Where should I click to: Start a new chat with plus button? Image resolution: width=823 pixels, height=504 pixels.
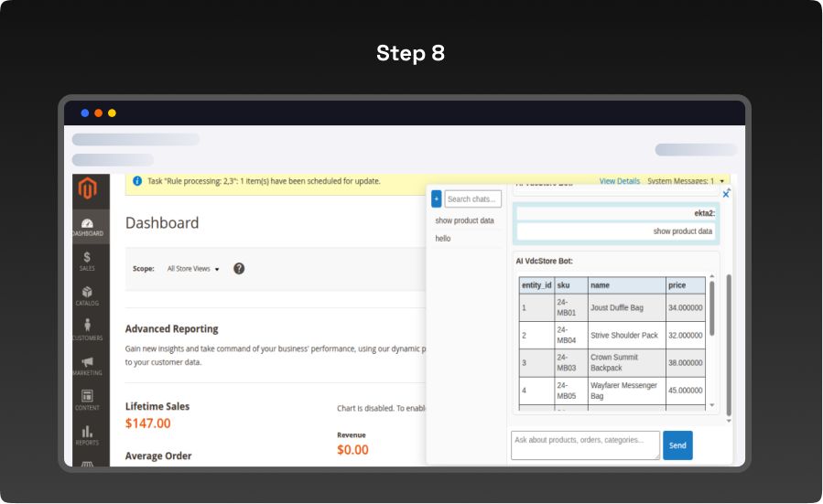[436, 198]
